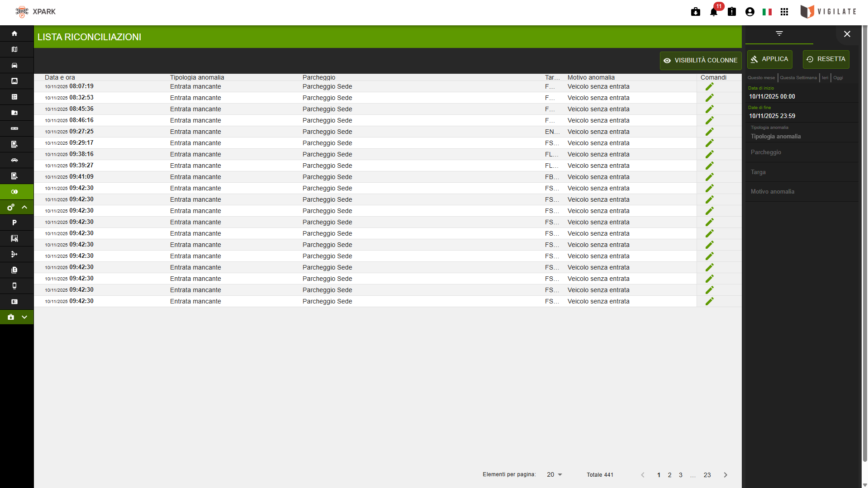Open the checklist icon in sidebar
This screenshot has width=868, height=488.
pos(14,97)
